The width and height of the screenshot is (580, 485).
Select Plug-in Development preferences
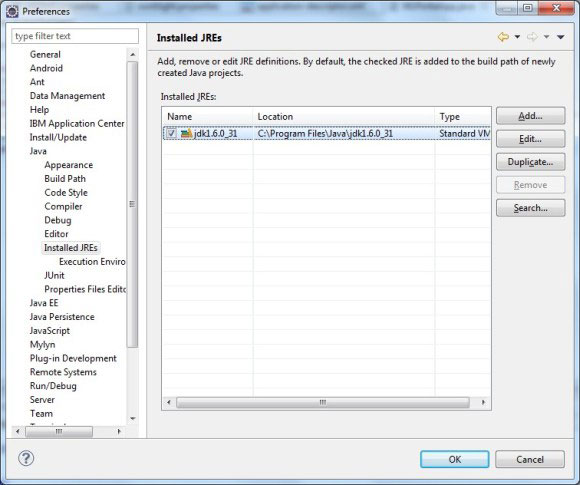[73, 358]
